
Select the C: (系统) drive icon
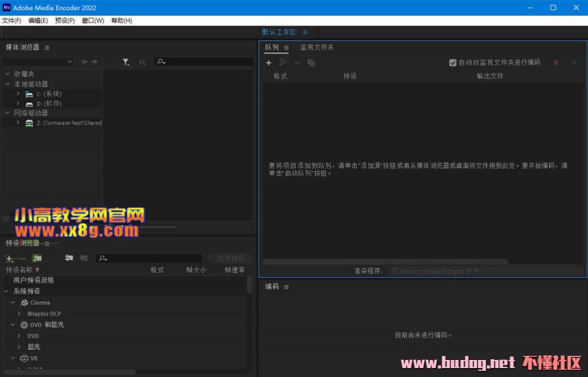coord(29,94)
